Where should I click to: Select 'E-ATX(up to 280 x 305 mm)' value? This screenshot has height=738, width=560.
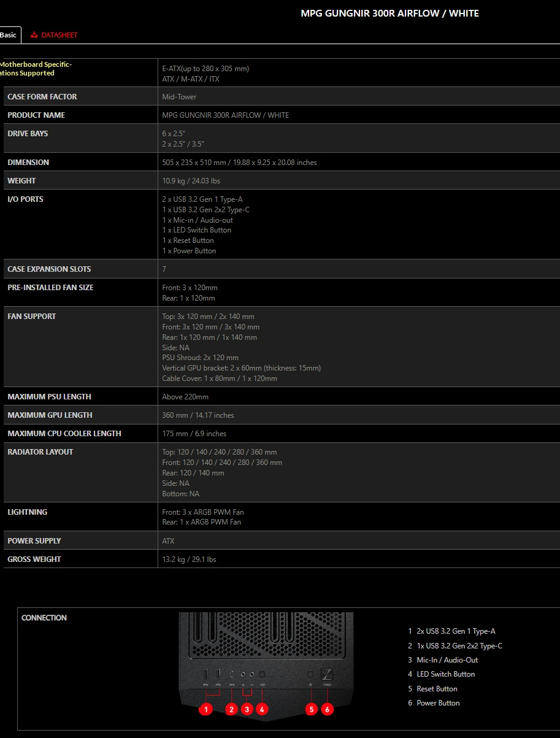tap(205, 69)
